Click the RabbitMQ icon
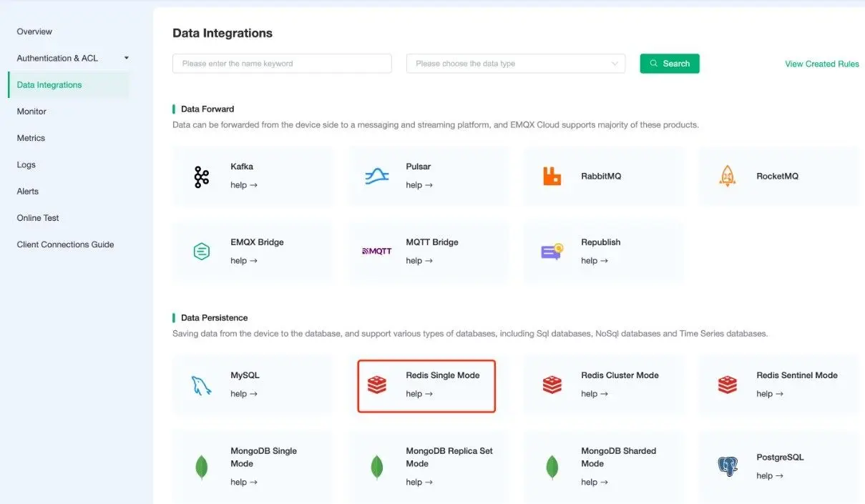 552,175
